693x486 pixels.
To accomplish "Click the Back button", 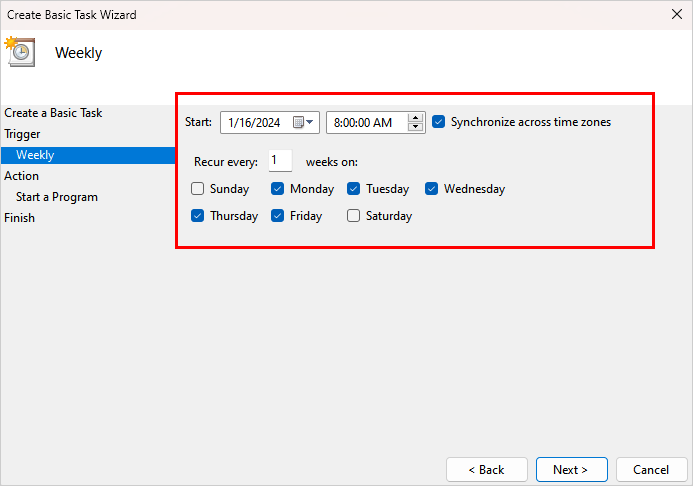I will point(487,469).
